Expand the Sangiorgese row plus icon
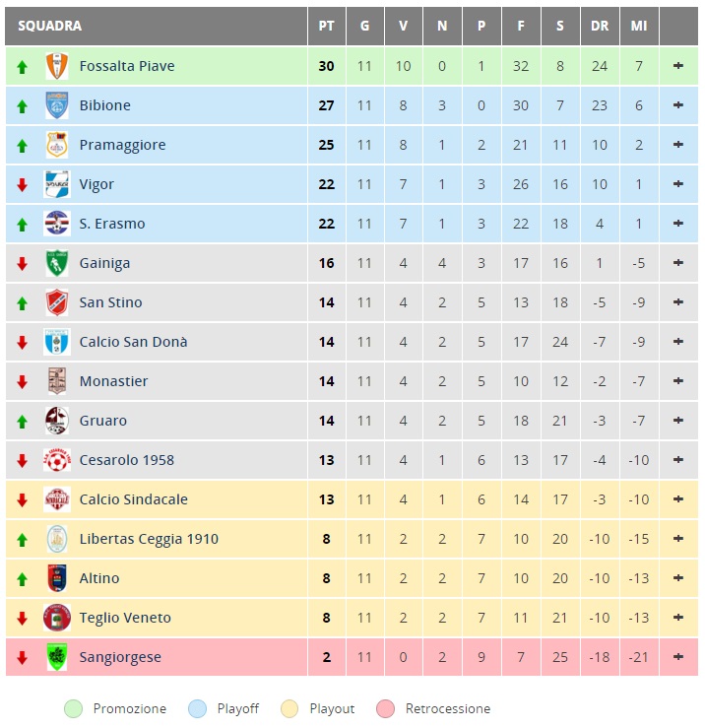This screenshot has height=728, width=705. coord(678,656)
